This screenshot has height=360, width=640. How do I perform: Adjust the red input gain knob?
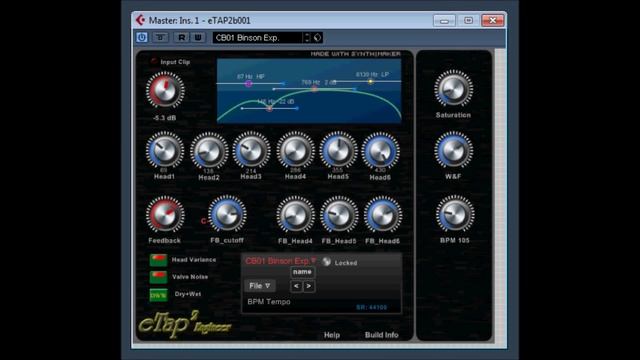click(165, 90)
